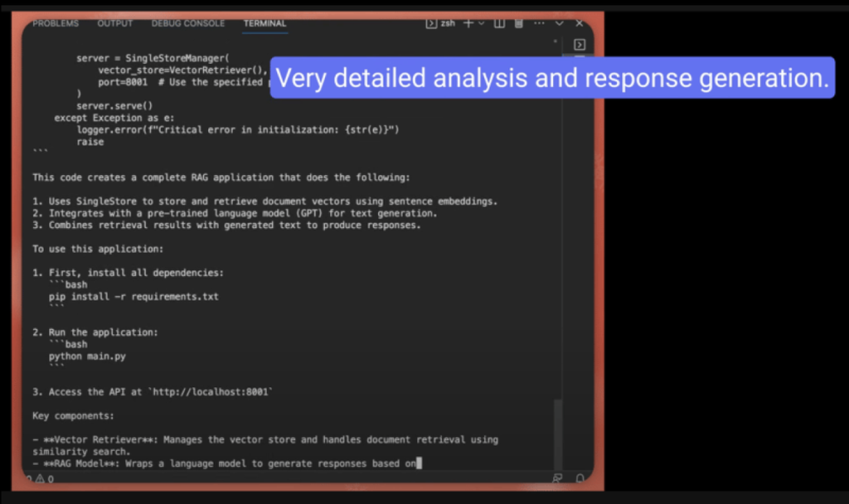849x504 pixels.
Task: Click 'This code creates a complete RAG application' line
Action: click(x=221, y=177)
